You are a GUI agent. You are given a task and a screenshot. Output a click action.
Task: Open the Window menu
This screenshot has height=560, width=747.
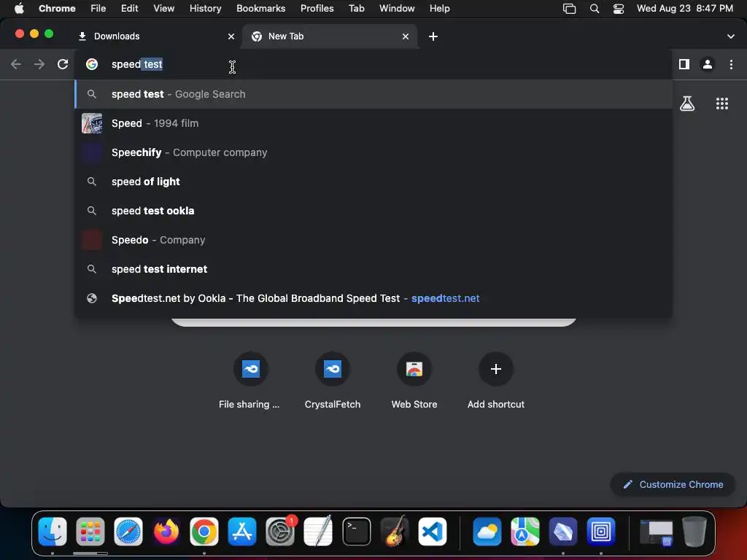(397, 8)
